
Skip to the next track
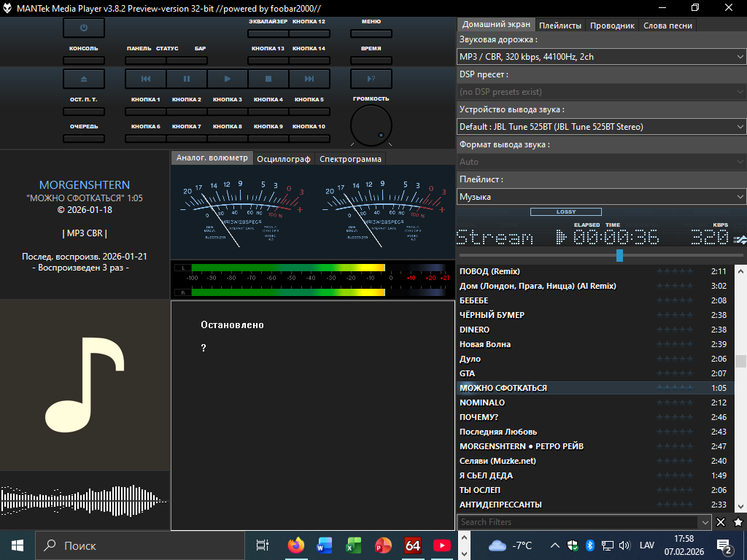click(x=309, y=79)
